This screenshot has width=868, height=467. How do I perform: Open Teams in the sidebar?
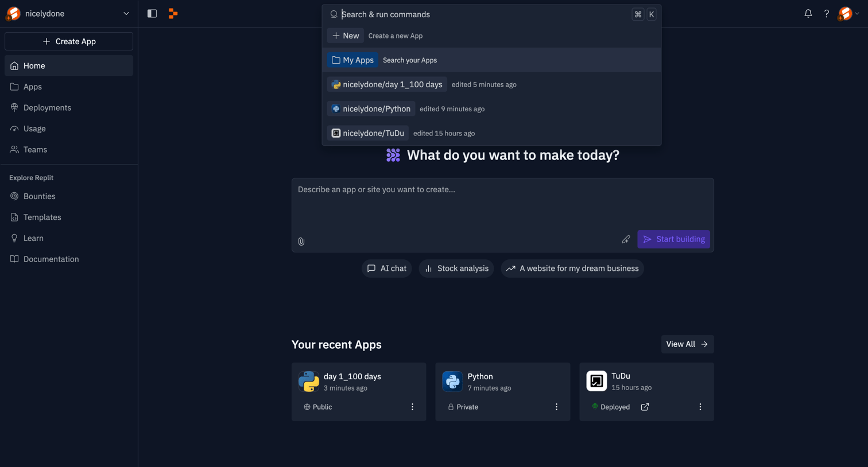coord(69,150)
